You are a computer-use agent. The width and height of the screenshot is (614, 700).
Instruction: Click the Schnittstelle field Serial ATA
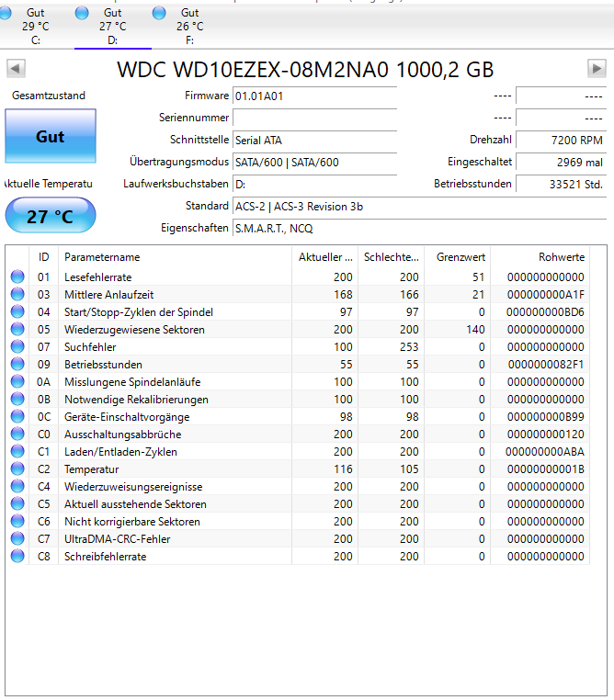click(315, 141)
